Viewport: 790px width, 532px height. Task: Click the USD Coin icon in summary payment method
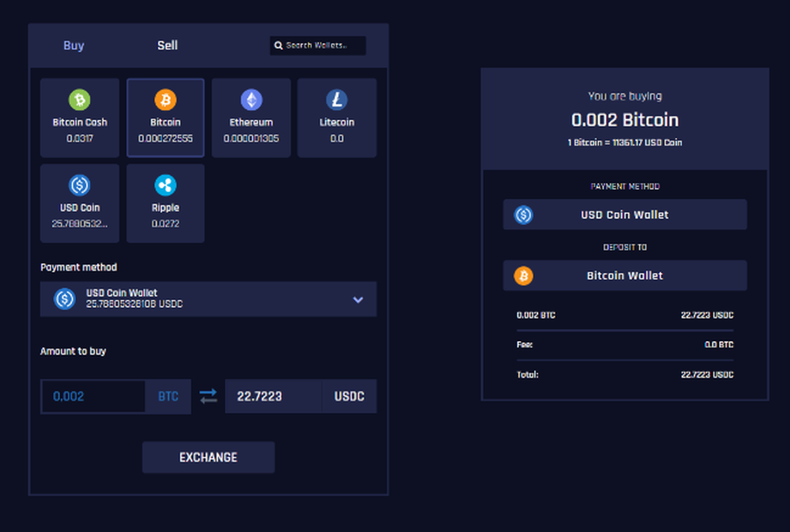[524, 215]
